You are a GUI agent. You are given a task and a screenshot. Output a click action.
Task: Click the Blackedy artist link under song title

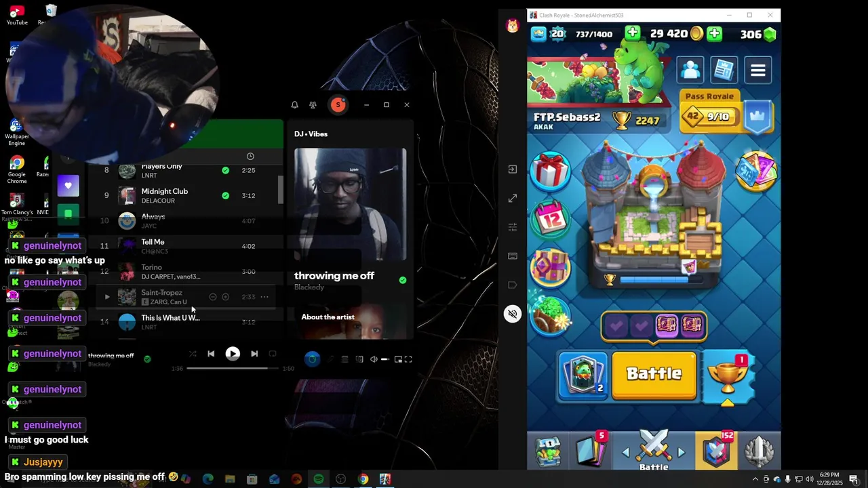[x=309, y=287]
